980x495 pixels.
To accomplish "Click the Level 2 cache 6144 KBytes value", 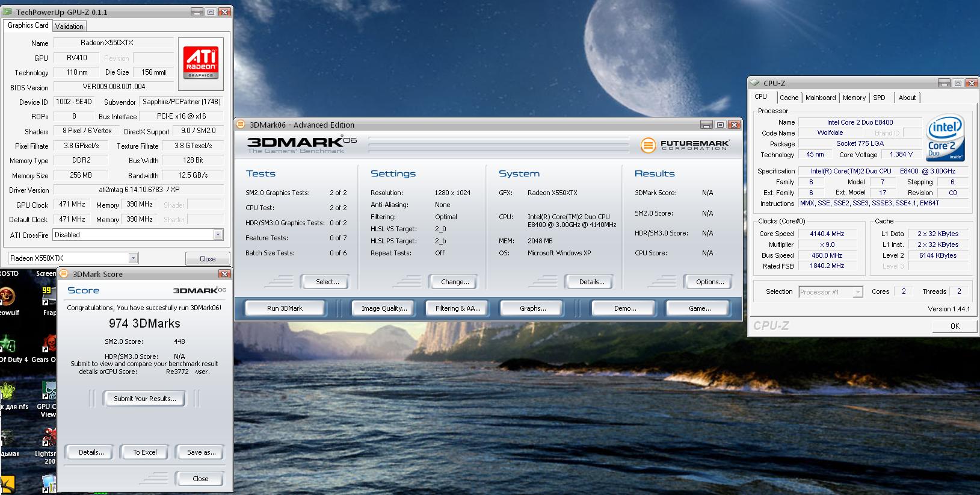I will pyautogui.click(x=937, y=255).
